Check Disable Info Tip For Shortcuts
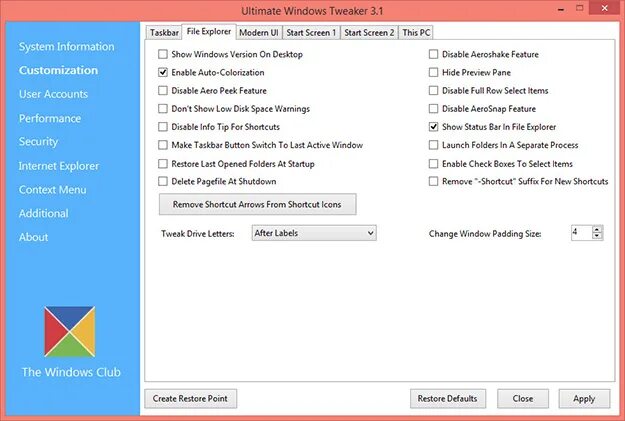The height and width of the screenshot is (421, 625). (163, 127)
